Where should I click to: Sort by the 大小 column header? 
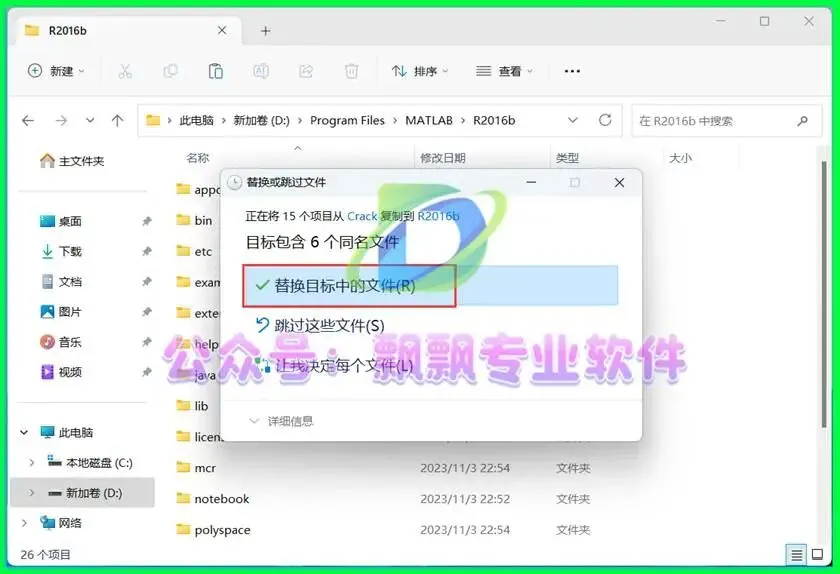point(680,158)
